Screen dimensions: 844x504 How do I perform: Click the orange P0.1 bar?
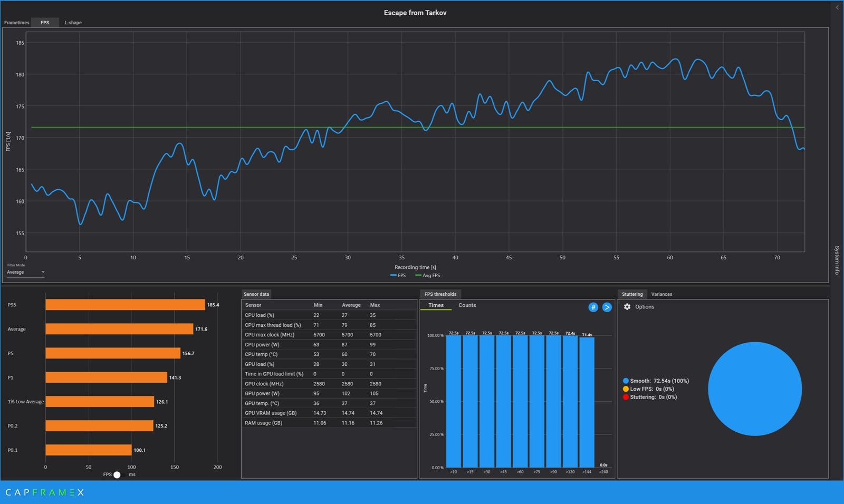[x=89, y=450]
